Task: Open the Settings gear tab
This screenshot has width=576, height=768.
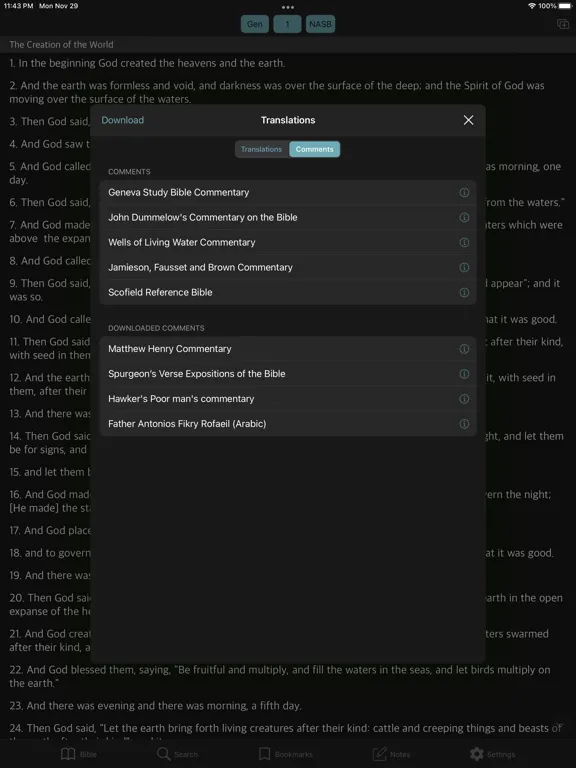Action: click(492, 754)
